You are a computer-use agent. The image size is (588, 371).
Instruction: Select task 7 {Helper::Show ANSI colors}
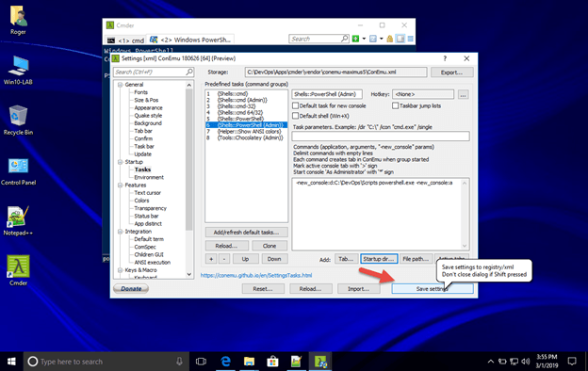(246, 132)
